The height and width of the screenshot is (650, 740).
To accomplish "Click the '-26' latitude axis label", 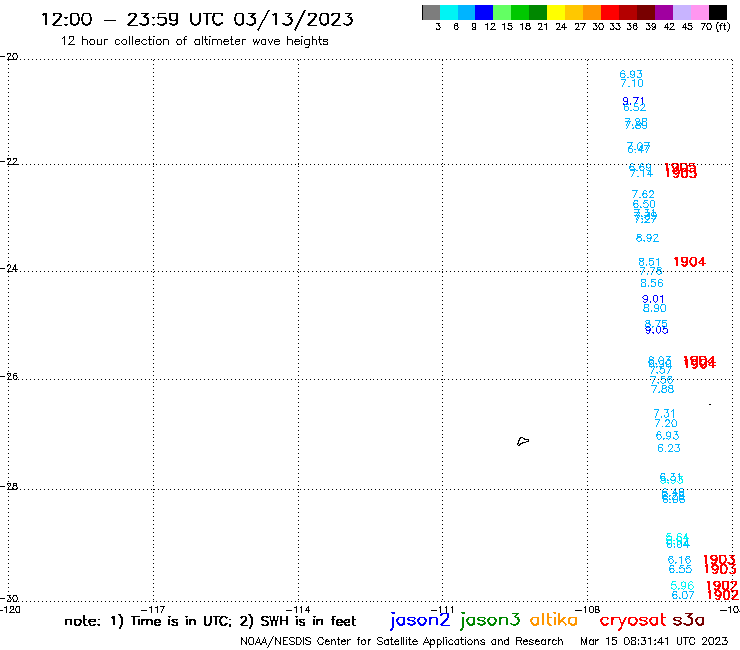I will (9, 377).
